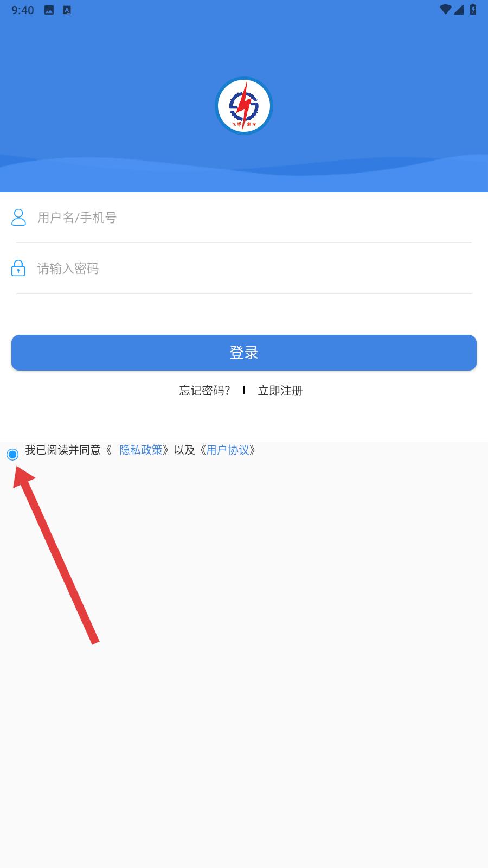Click the blue 登录 button
488x868 pixels.
[244, 353]
